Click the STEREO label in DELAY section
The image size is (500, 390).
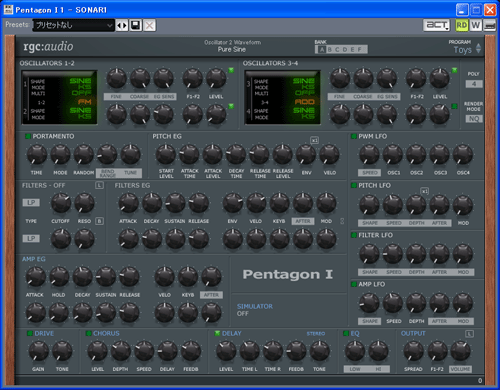tap(316, 334)
